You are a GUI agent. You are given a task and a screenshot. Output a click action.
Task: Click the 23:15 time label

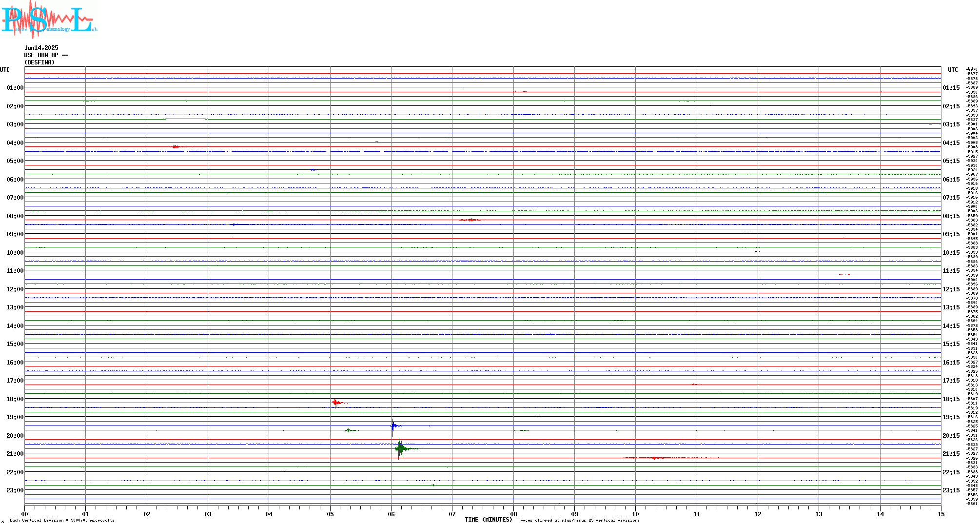951,490
